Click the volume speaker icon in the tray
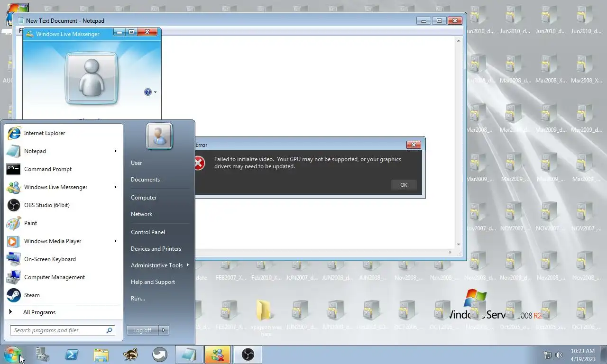 tap(559, 355)
